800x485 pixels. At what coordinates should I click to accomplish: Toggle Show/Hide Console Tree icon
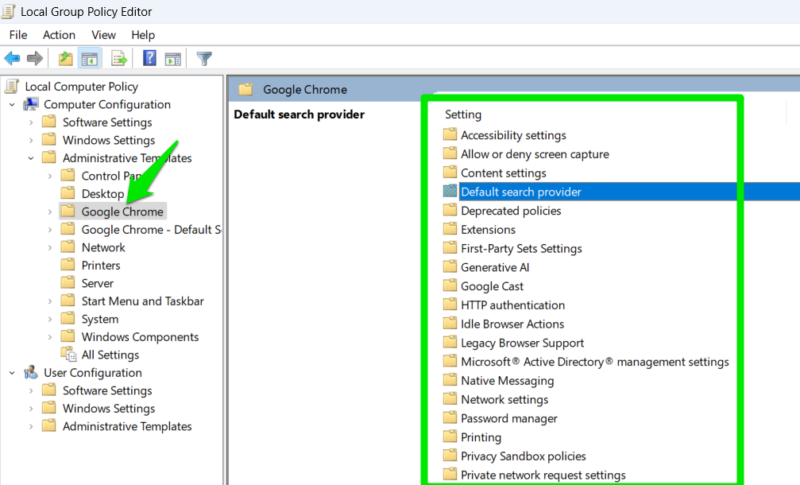point(89,59)
